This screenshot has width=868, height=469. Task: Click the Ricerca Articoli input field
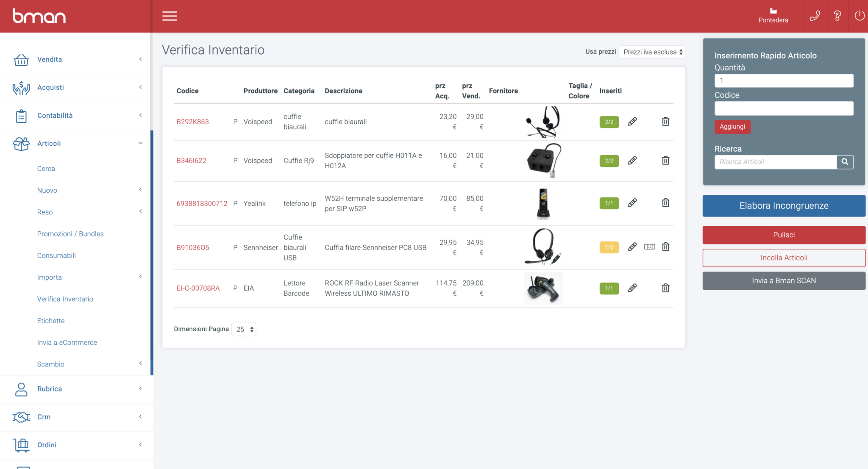(776, 162)
